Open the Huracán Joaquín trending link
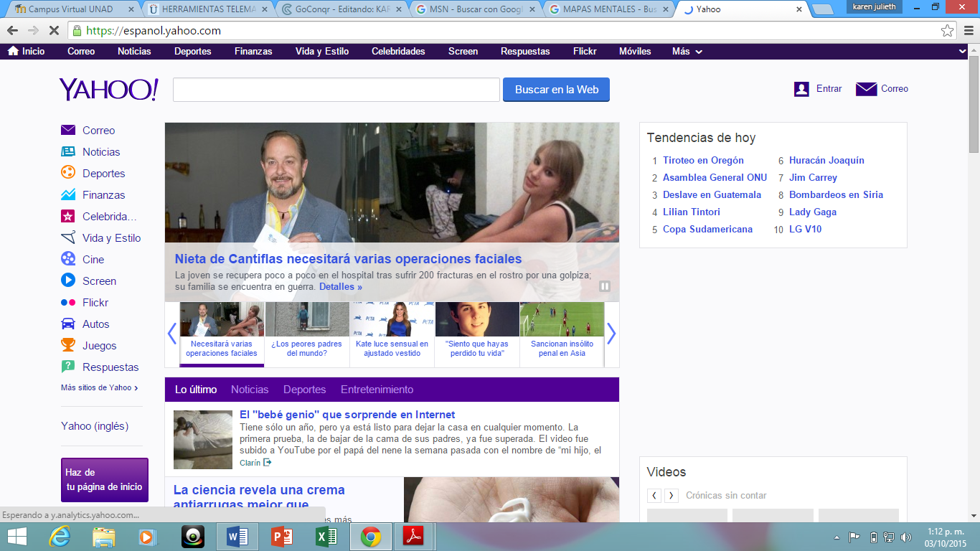 [x=826, y=160]
